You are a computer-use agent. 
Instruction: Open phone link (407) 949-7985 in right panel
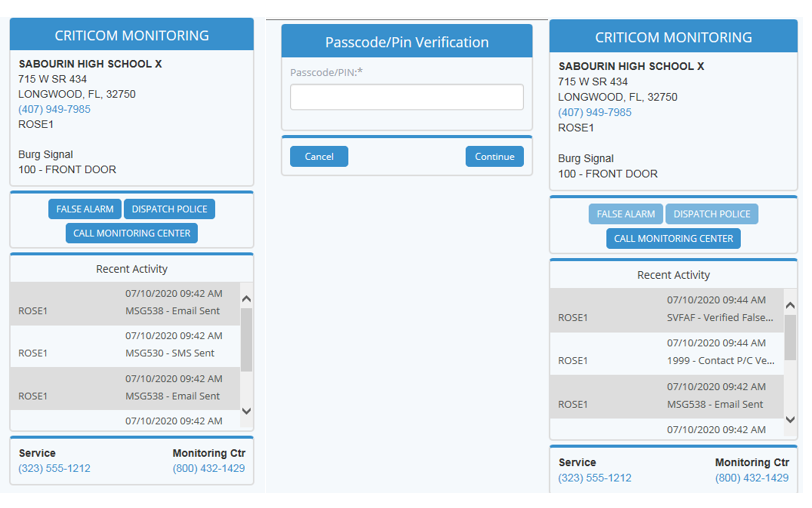pos(594,112)
